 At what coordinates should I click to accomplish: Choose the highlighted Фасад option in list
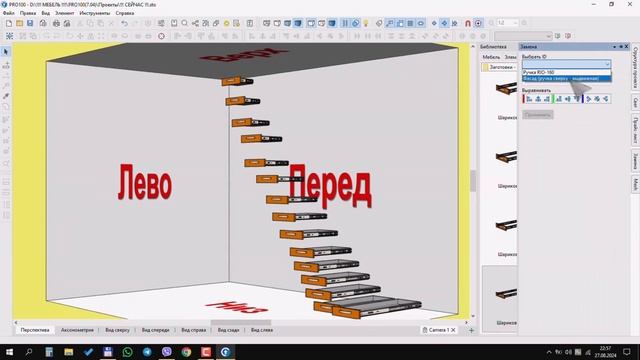tap(567, 78)
